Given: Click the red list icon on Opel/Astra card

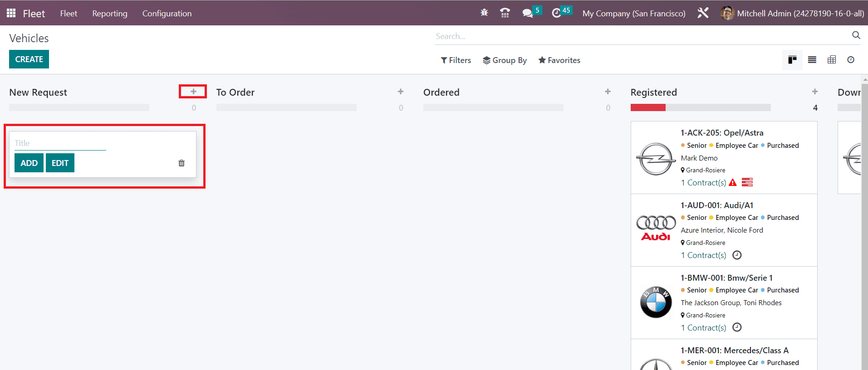Looking at the screenshot, I should click(x=747, y=182).
